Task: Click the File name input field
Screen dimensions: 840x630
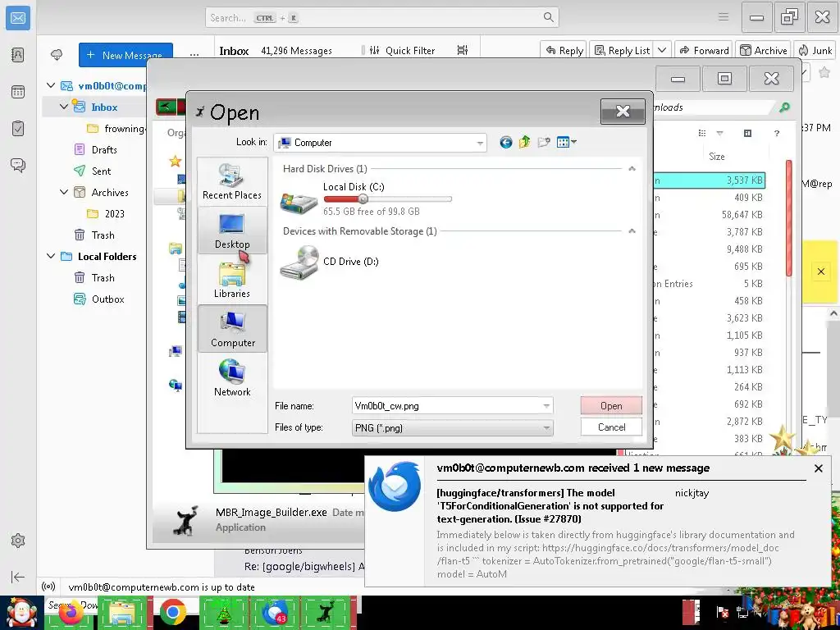Action: pyautogui.click(x=453, y=406)
